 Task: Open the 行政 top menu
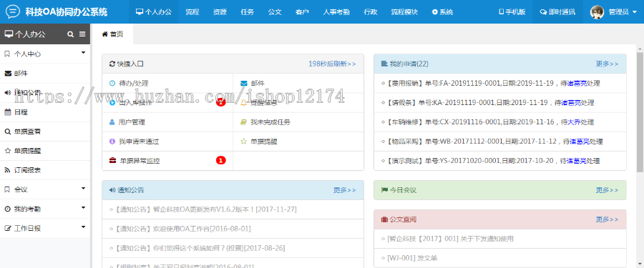pyautogui.click(x=371, y=12)
